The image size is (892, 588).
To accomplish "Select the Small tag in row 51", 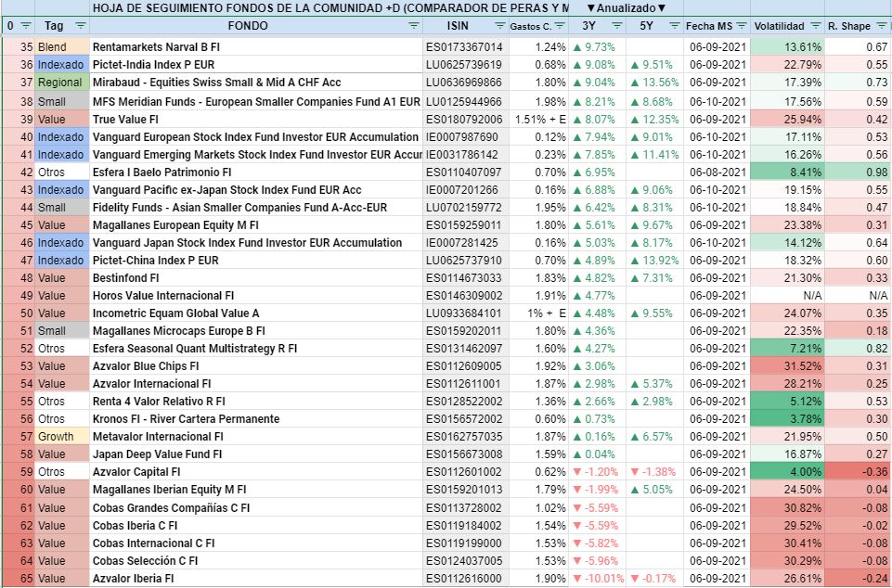I will coord(62,331).
